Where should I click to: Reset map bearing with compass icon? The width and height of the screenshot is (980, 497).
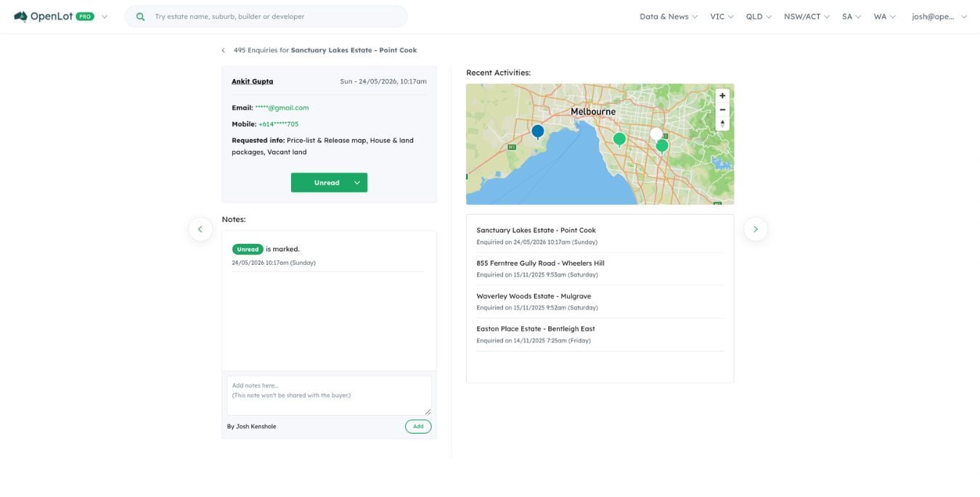pyautogui.click(x=722, y=123)
